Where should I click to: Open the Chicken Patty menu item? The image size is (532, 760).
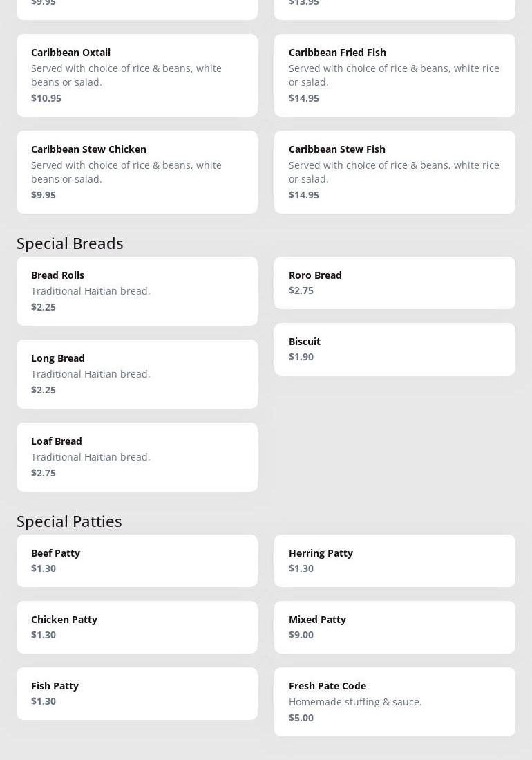pos(137,627)
